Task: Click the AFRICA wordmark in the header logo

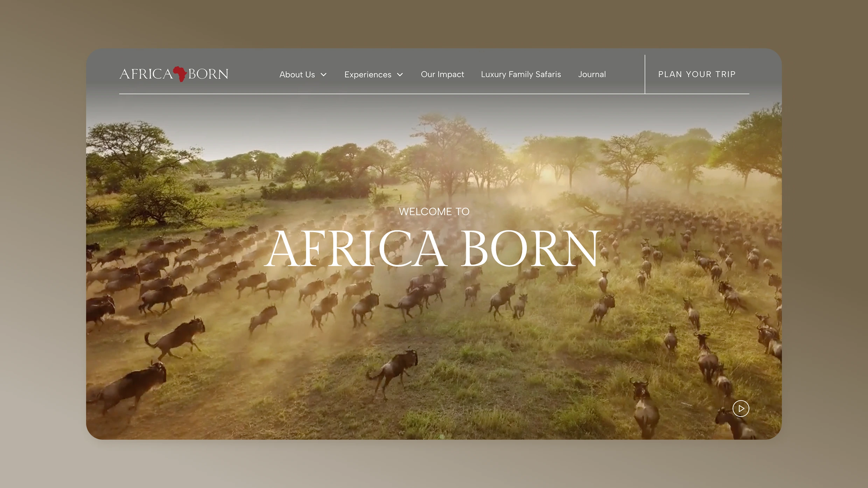Action: point(146,74)
